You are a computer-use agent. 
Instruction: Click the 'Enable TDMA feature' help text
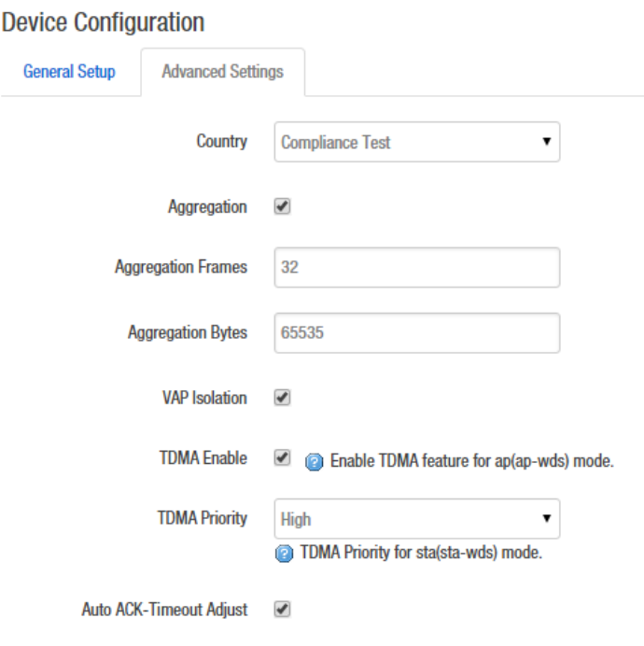pos(471,461)
